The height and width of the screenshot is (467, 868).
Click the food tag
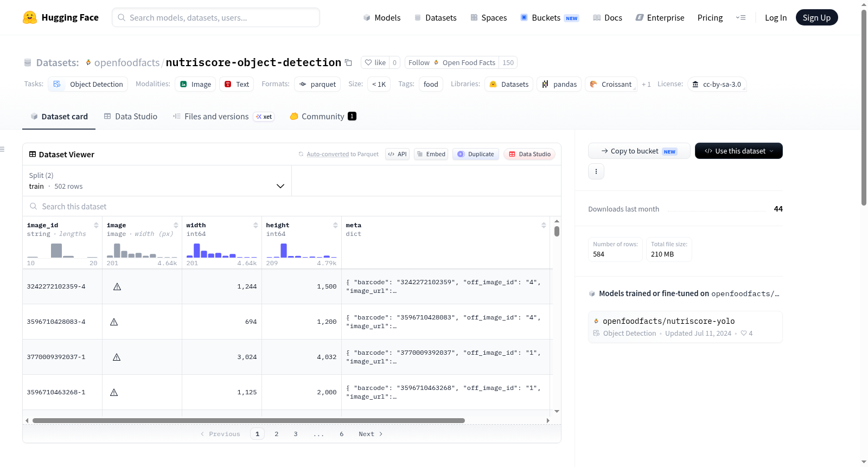click(x=431, y=84)
